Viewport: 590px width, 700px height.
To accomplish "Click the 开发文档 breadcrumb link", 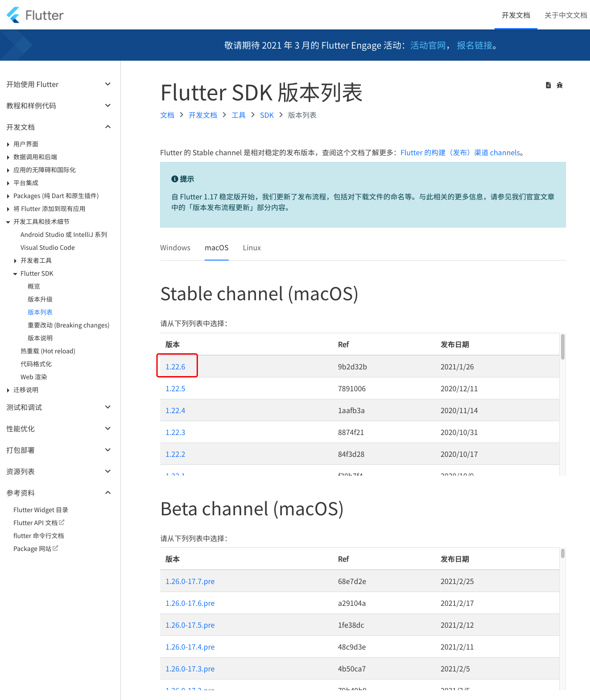I will [203, 115].
